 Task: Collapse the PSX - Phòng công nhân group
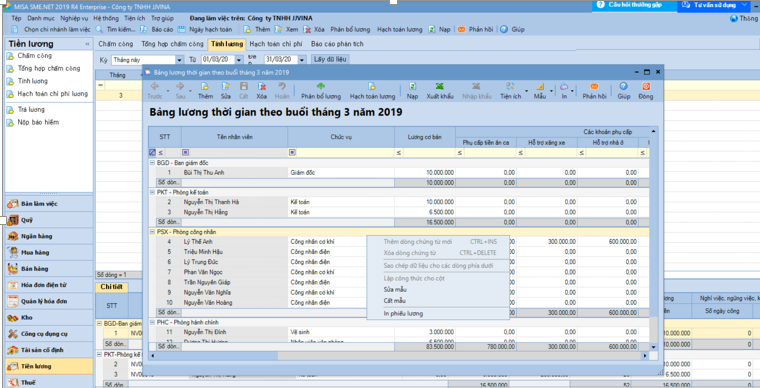click(x=152, y=232)
